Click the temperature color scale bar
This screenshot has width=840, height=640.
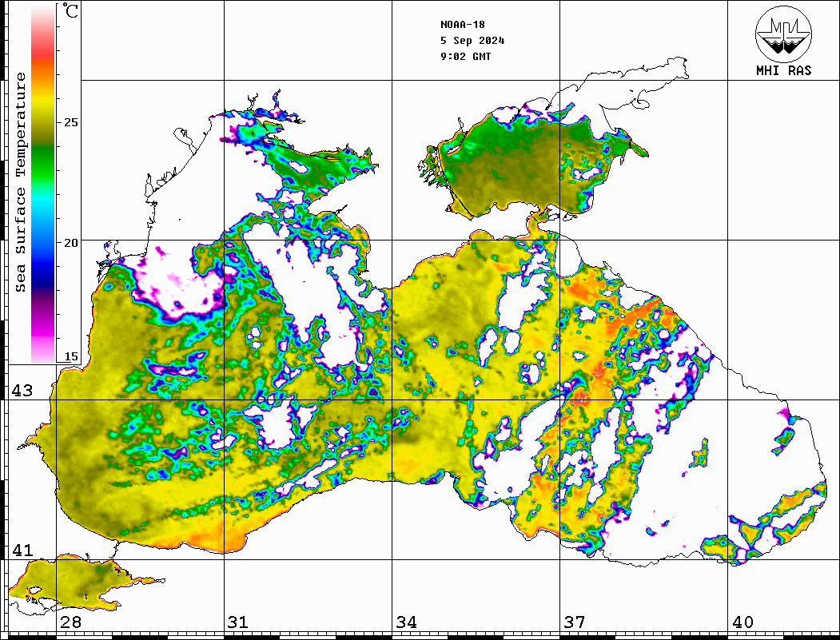[43, 184]
